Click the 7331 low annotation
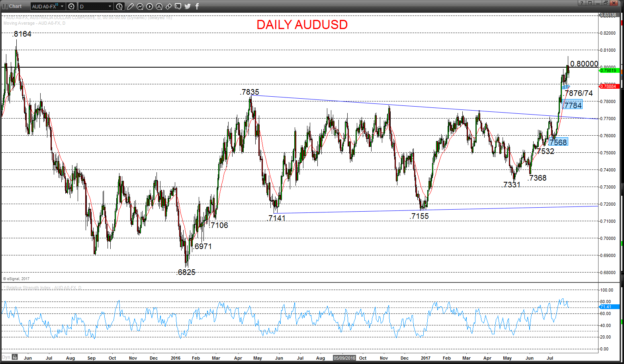The image size is (624, 364). coord(512,185)
